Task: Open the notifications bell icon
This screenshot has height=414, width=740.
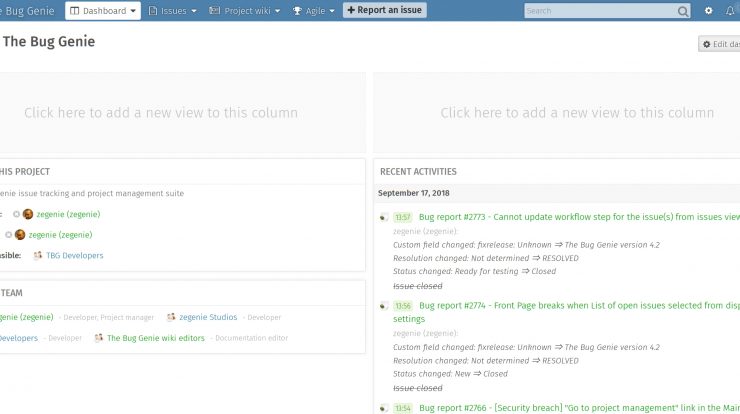Action: (731, 10)
